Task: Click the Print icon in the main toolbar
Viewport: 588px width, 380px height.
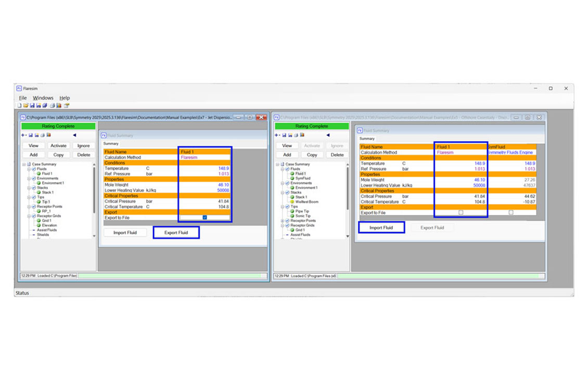Action: pos(52,106)
